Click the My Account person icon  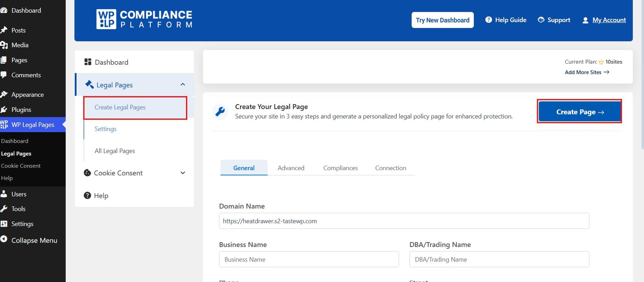coord(585,20)
